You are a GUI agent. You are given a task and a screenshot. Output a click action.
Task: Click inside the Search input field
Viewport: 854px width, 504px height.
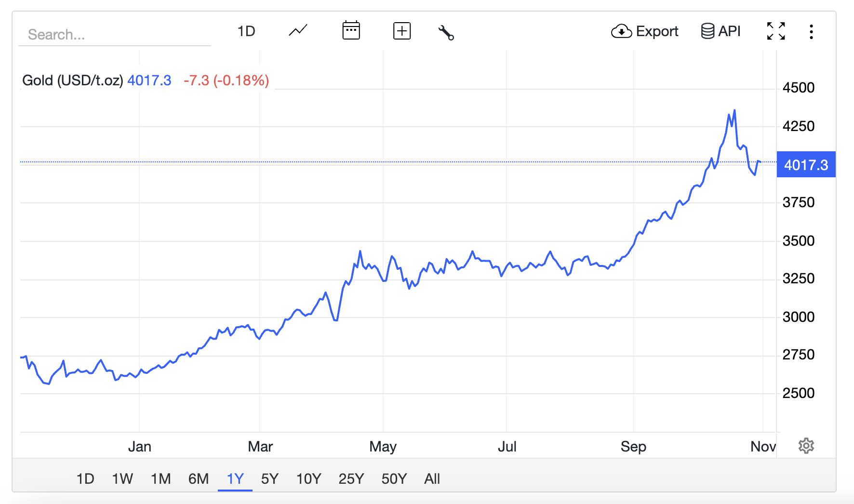pyautogui.click(x=114, y=34)
